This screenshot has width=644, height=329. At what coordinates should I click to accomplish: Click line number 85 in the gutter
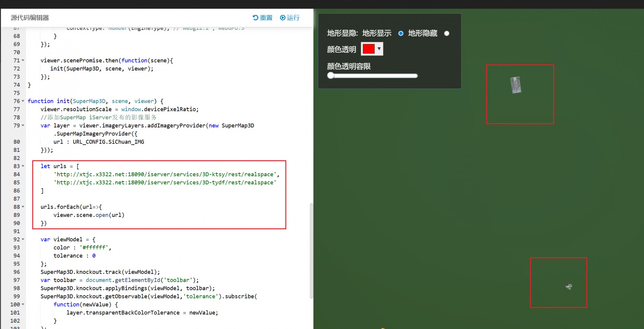click(x=17, y=182)
